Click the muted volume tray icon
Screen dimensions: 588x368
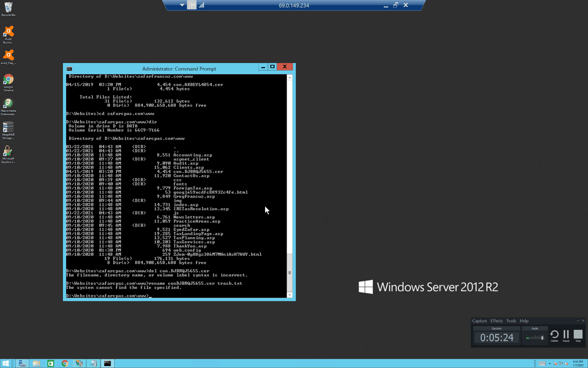click(x=566, y=364)
